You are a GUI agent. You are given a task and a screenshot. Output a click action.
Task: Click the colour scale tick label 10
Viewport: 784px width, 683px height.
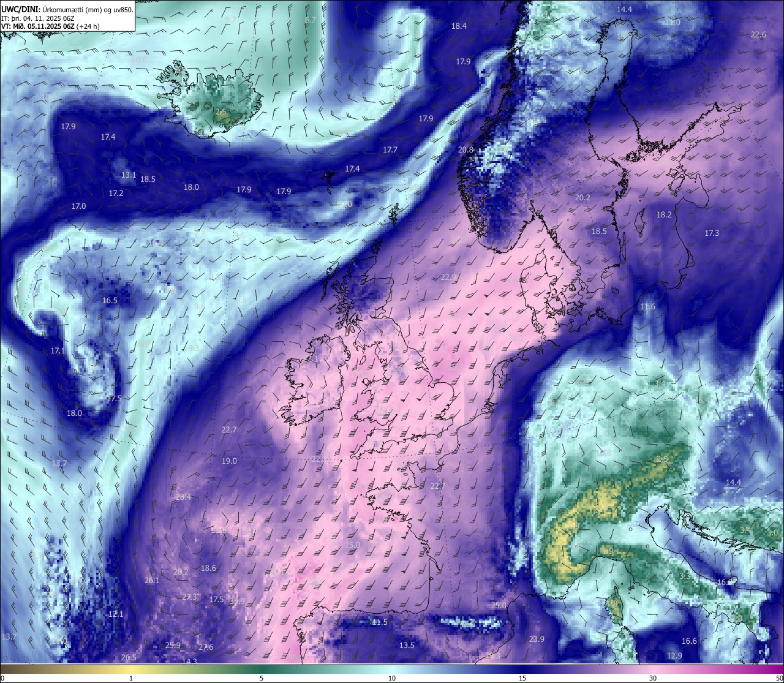point(392,678)
